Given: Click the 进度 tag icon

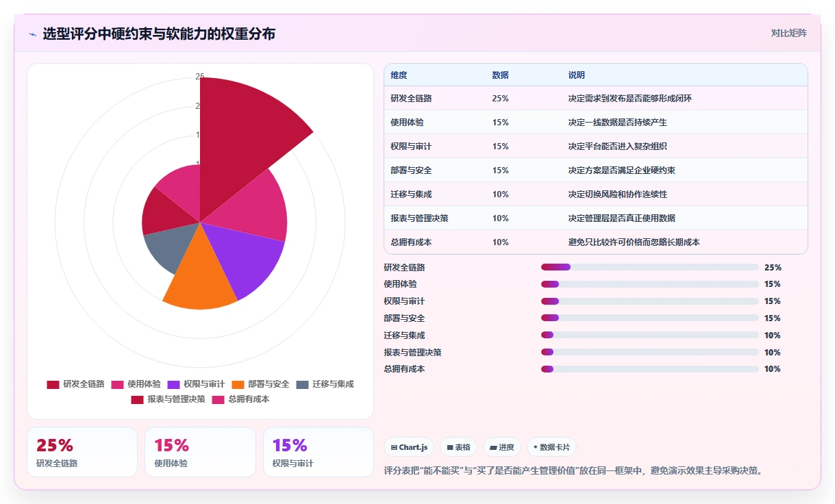Looking at the screenshot, I should pyautogui.click(x=493, y=447).
